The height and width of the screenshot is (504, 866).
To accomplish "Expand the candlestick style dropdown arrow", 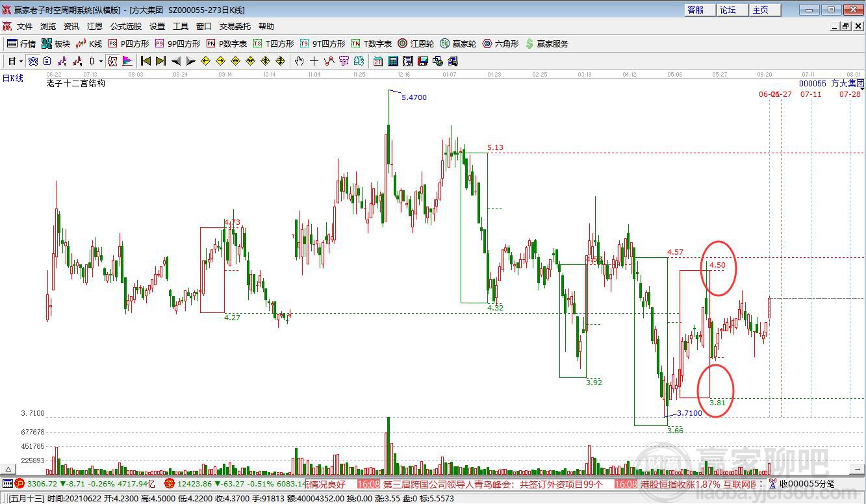I will [101, 61].
